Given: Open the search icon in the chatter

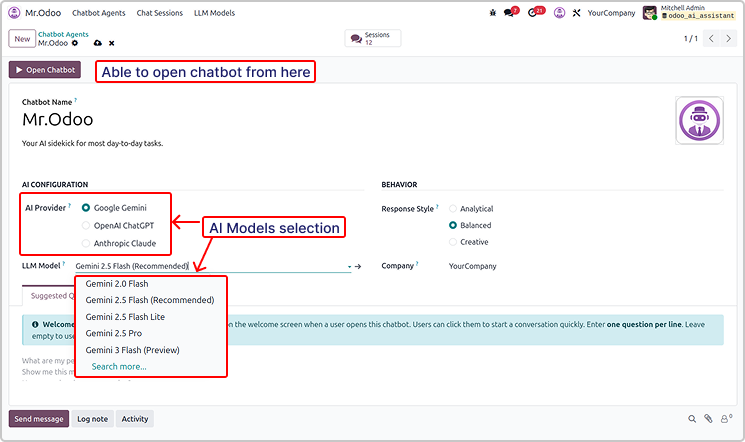Looking at the screenshot, I should click(692, 419).
